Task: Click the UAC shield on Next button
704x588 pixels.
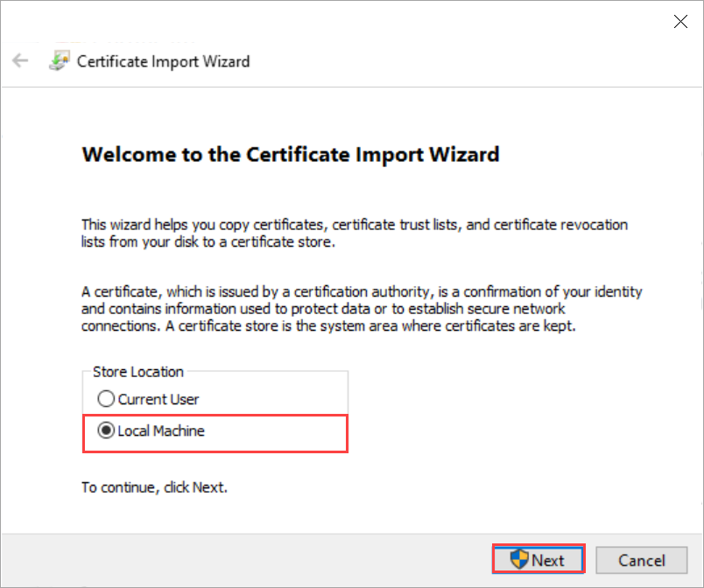Action: [517, 560]
